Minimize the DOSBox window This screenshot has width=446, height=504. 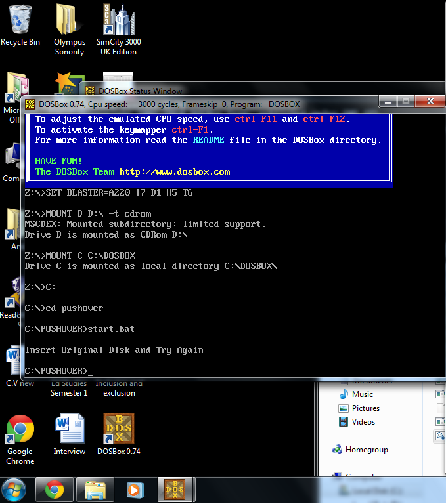pos(387,102)
